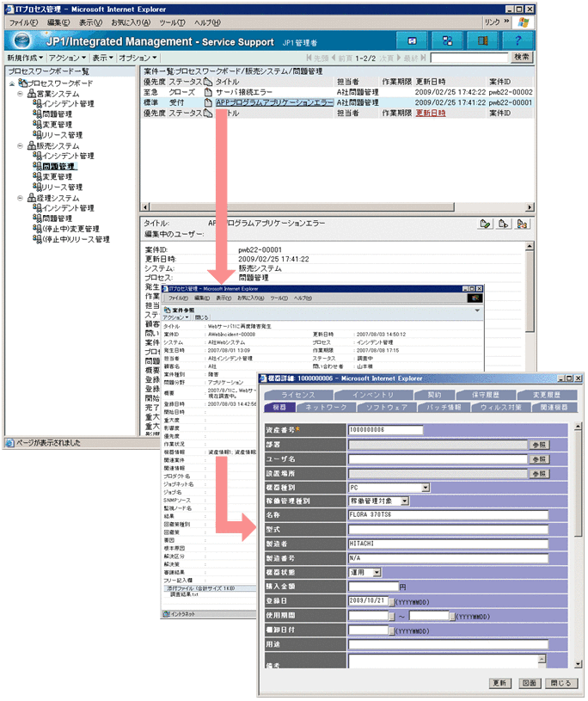This screenshot has width=588, height=701.
Task: Open the ツール menu in the main IE window
Action: pos(172,22)
